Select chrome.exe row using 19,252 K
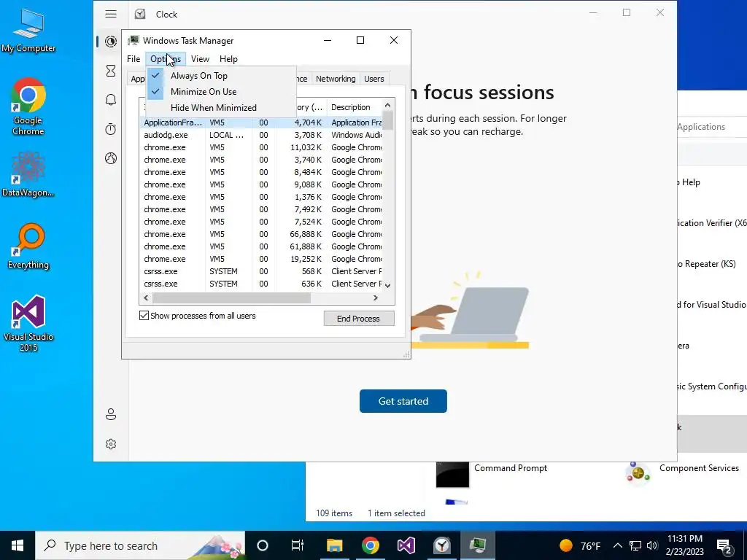The width and height of the screenshot is (747, 560). click(261, 259)
